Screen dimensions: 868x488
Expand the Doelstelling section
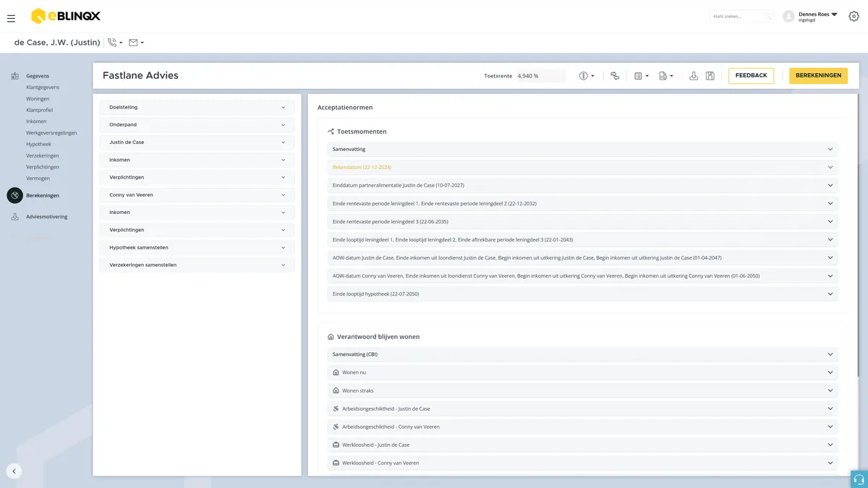197,107
